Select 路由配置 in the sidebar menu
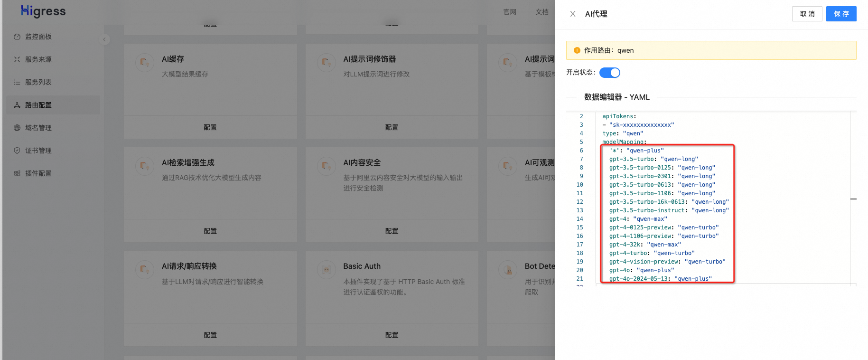 coord(38,105)
